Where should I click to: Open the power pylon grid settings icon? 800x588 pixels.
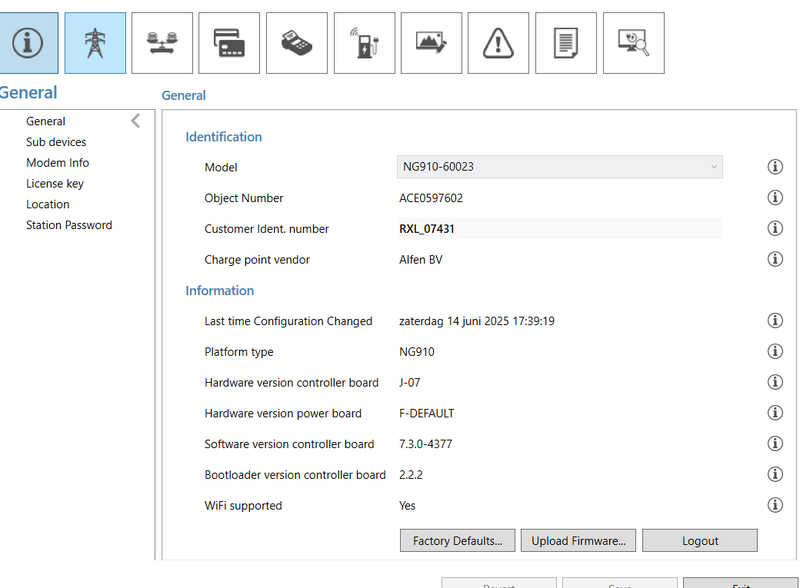click(95, 43)
